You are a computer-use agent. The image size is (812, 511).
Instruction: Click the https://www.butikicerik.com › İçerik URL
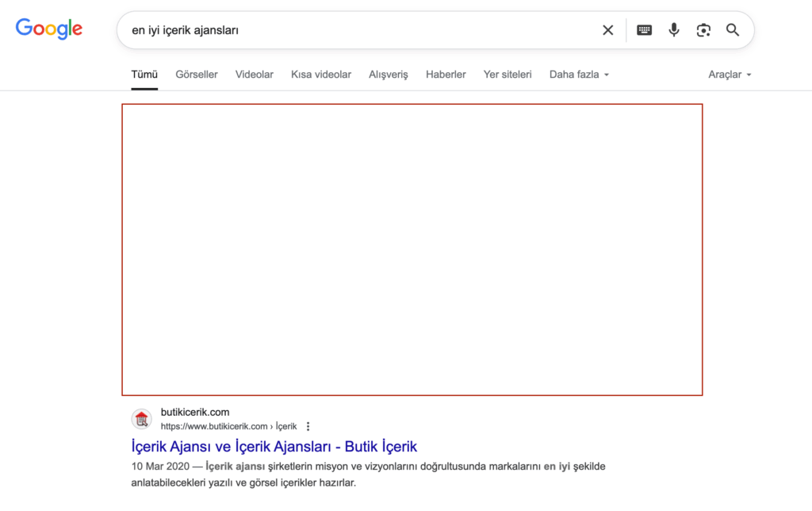coord(228,426)
